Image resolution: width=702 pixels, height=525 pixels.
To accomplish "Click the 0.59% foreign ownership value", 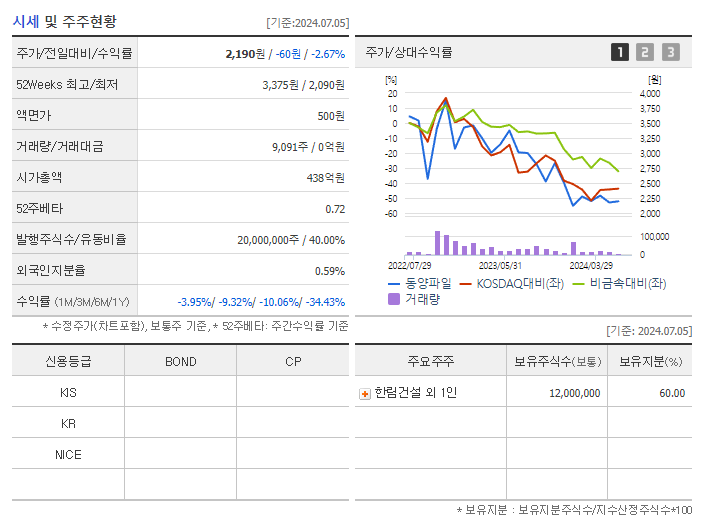I will click(x=330, y=271).
